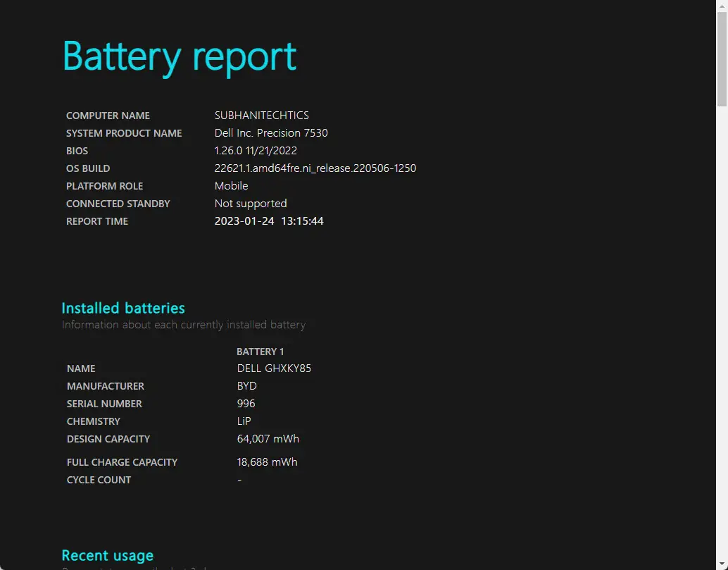Click the 'PLATFORM ROLE' label
This screenshot has width=728, height=570.
104,186
